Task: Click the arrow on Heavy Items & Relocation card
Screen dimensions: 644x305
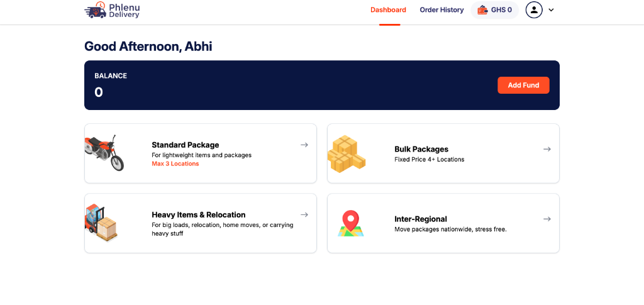Action: 304,214
